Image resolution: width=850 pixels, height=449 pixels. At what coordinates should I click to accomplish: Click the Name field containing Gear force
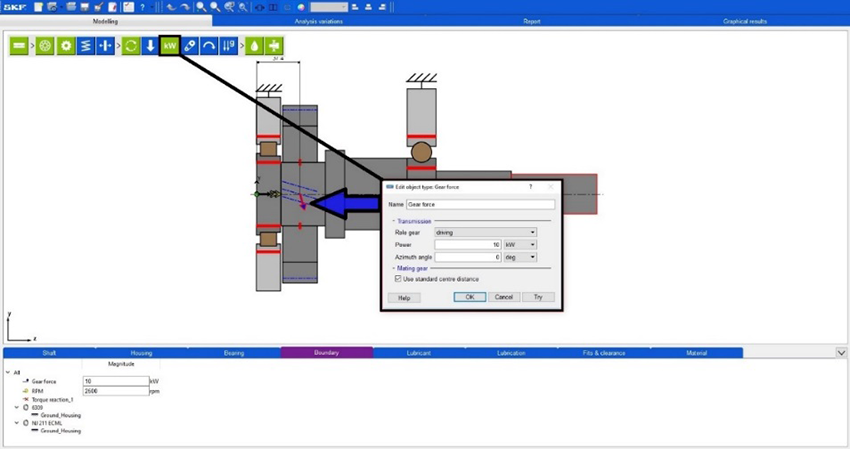coord(480,204)
